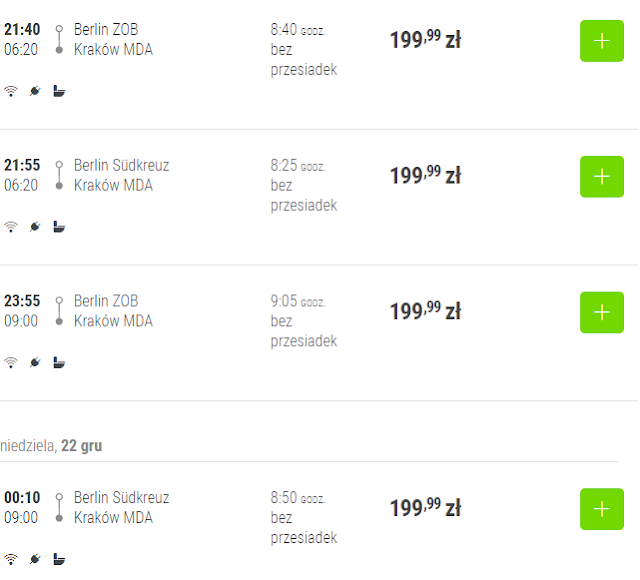Click toilet icon on the 21:55 trip

click(59, 227)
